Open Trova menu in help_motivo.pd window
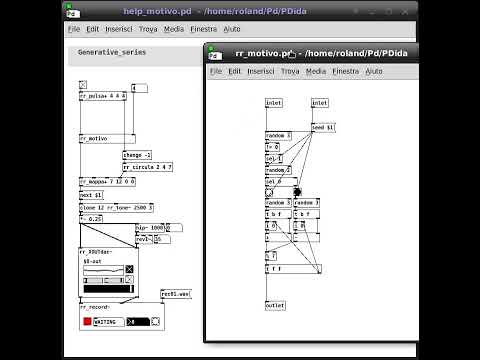The image size is (480, 360). (148, 29)
